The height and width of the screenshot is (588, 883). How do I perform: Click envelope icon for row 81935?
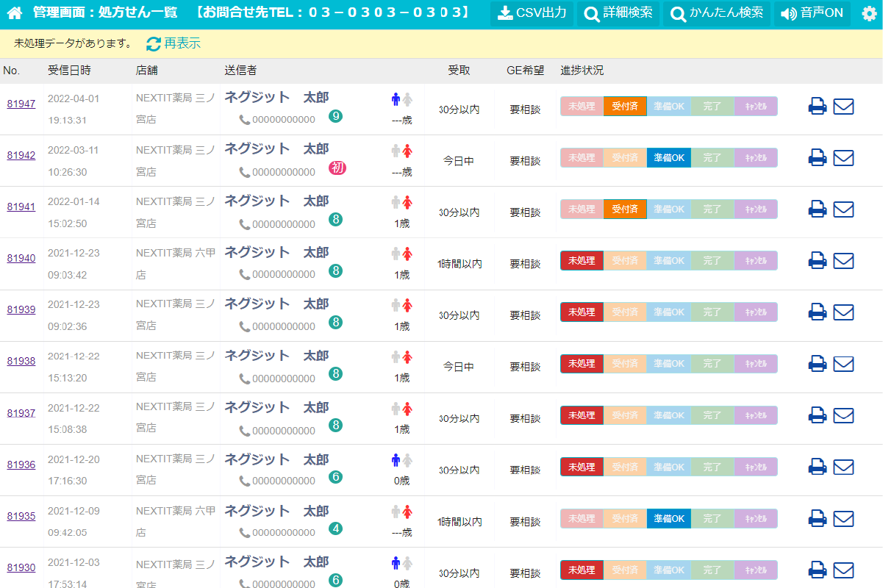click(843, 519)
